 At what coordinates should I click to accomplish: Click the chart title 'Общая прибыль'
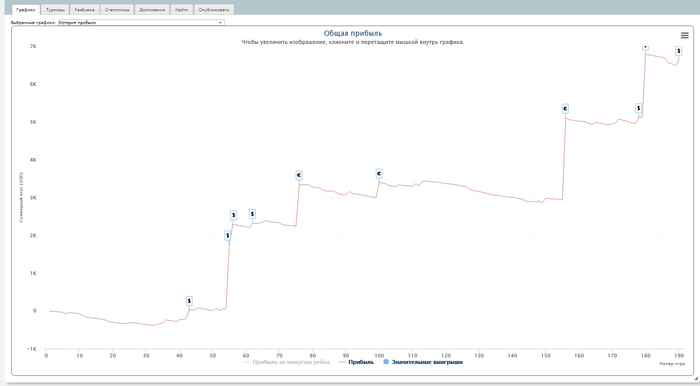click(353, 33)
